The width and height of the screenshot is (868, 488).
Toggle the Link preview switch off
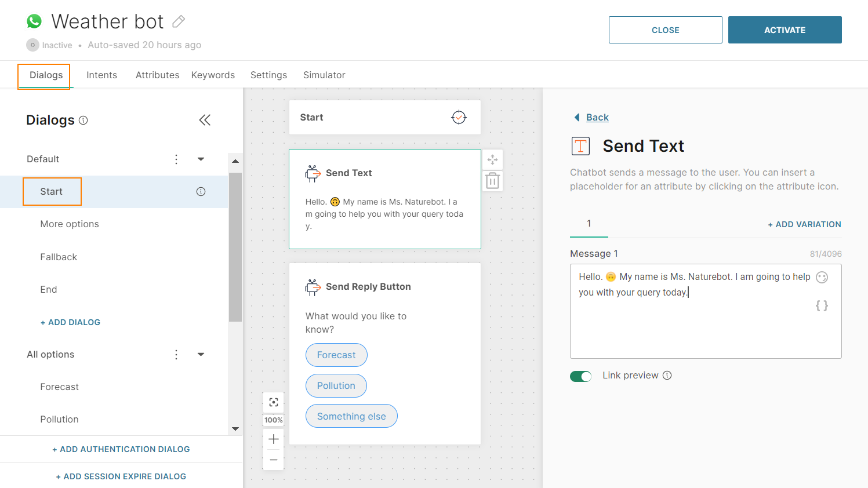580,376
